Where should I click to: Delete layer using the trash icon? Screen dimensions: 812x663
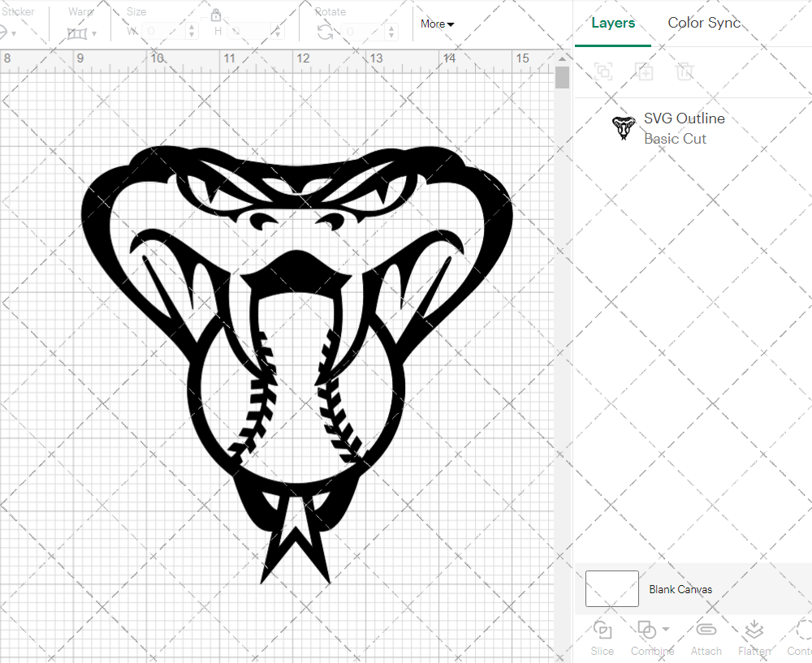[685, 71]
